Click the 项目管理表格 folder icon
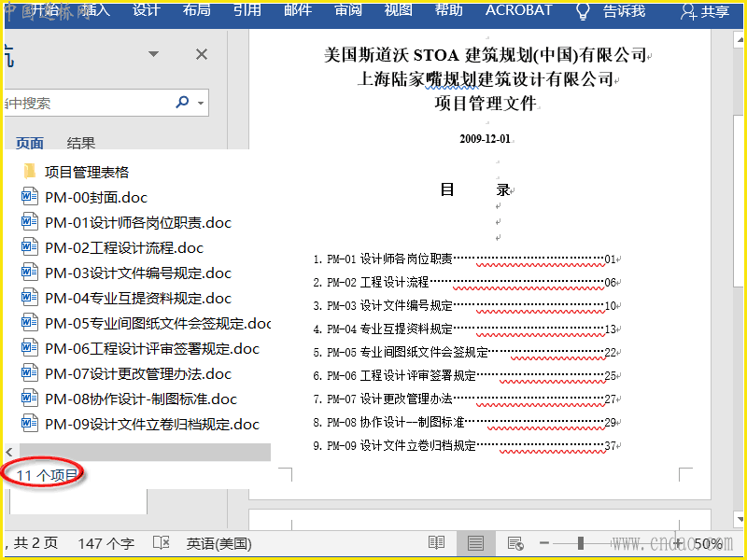The width and height of the screenshot is (747, 560). [x=30, y=171]
